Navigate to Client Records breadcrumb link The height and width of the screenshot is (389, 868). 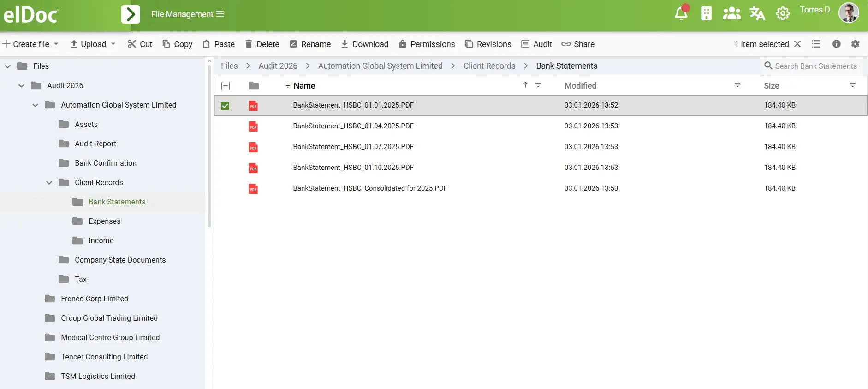coord(489,66)
